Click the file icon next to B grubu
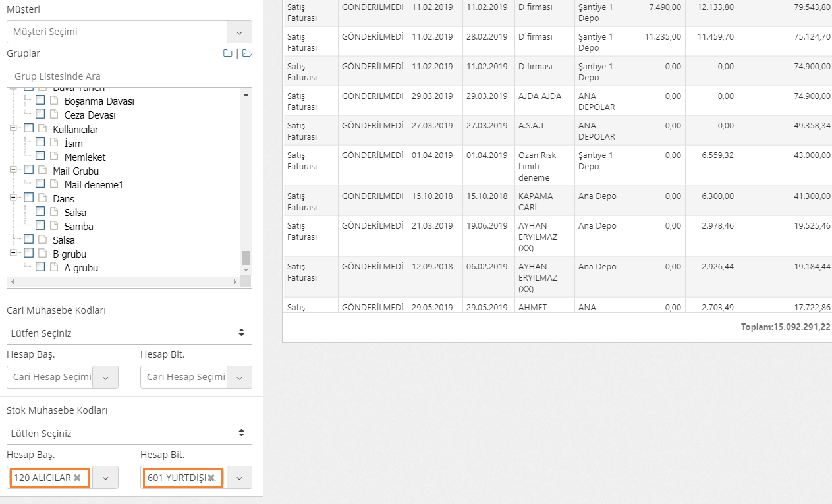832x504 pixels. [x=43, y=254]
